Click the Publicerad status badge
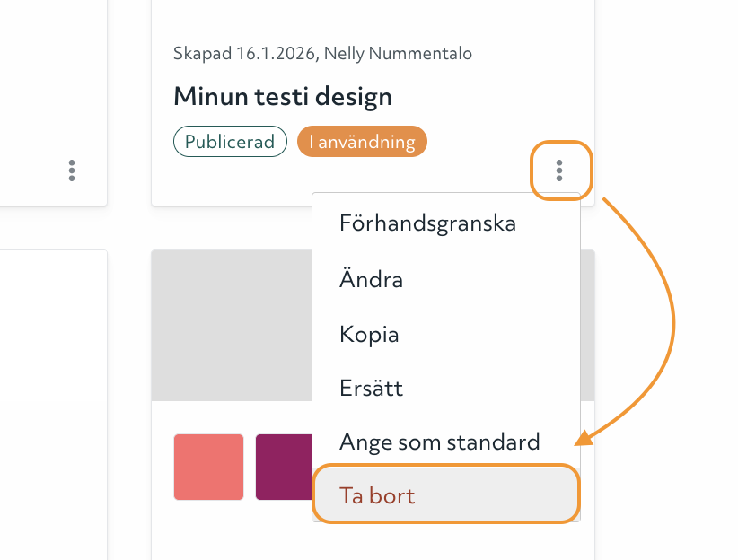Viewport: 738px width, 560px height. click(x=230, y=142)
